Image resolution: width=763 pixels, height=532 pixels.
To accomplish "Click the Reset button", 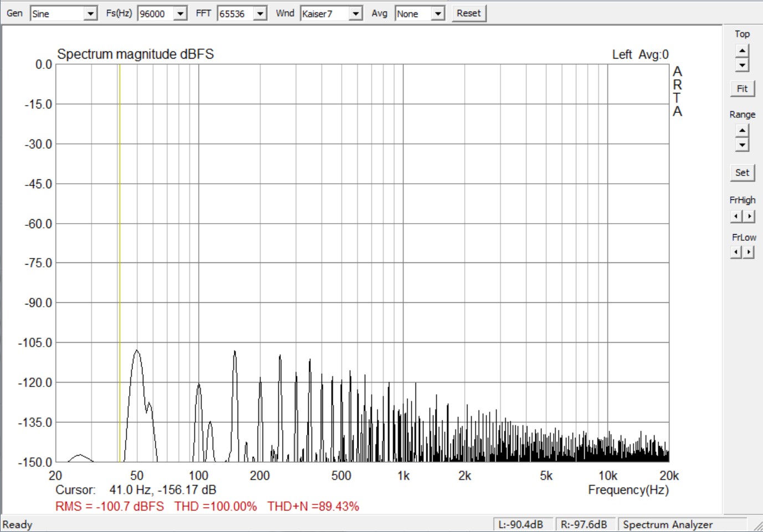I will pyautogui.click(x=469, y=13).
